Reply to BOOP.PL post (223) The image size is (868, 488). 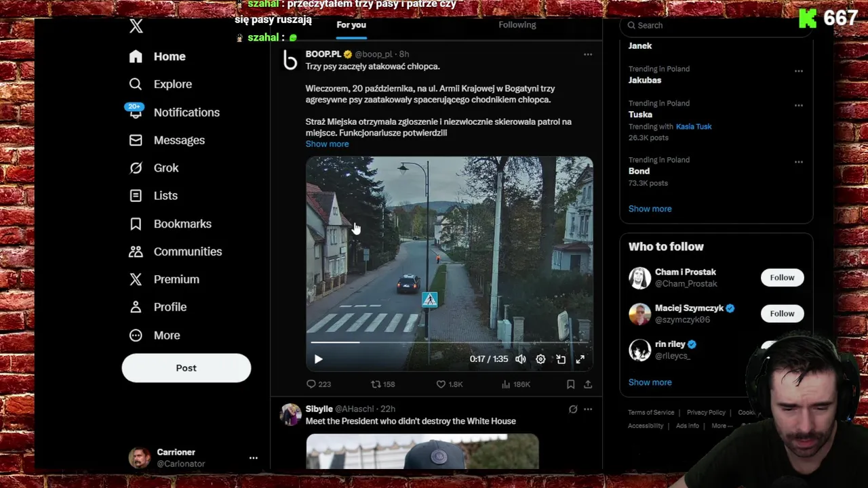(x=318, y=384)
